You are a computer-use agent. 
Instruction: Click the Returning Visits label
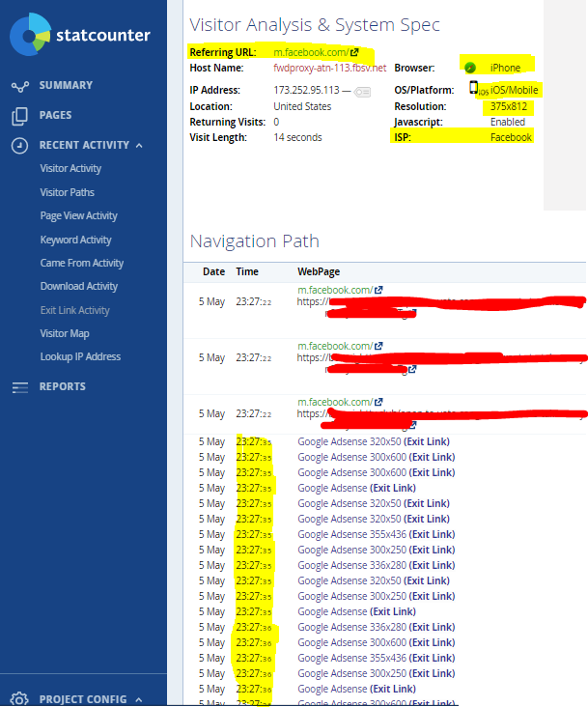point(228,123)
